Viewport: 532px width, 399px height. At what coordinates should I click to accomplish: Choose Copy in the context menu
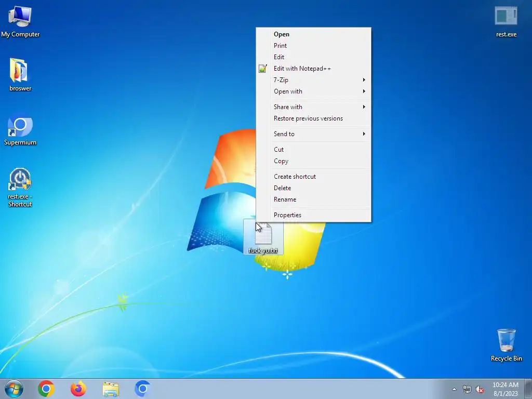(313, 161)
